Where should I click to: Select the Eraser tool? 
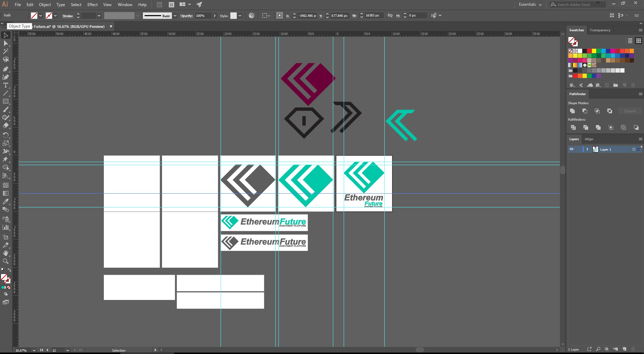point(6,125)
